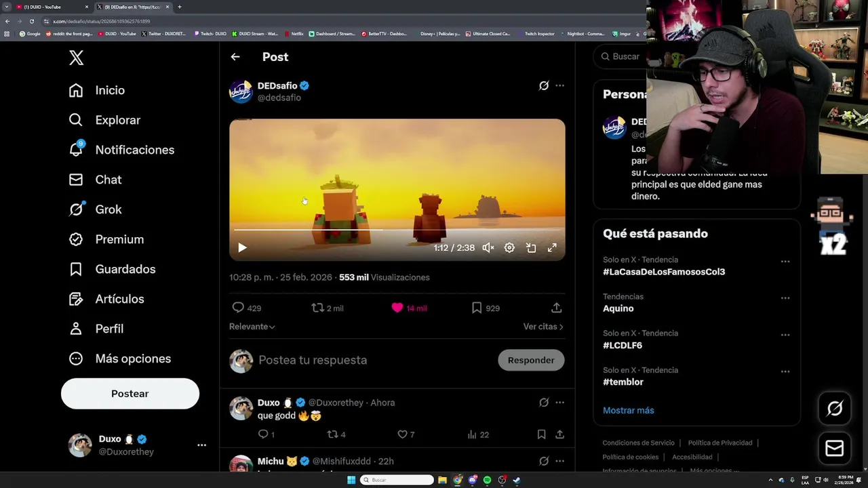Image resolution: width=868 pixels, height=488 pixels.
Task: Open Spotify from the taskbar
Action: coord(487,481)
